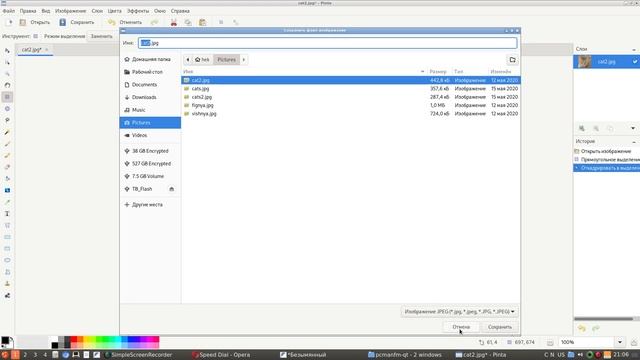Click the forward arrow in path bar

[x=244, y=60]
